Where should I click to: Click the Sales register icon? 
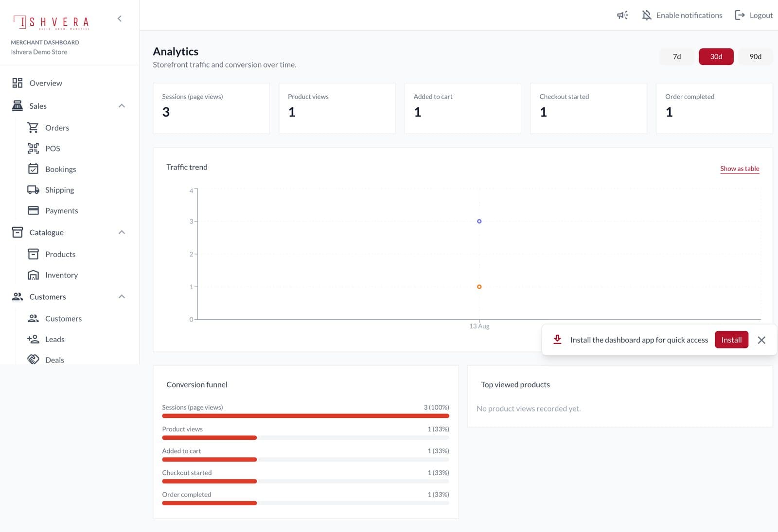click(x=18, y=106)
